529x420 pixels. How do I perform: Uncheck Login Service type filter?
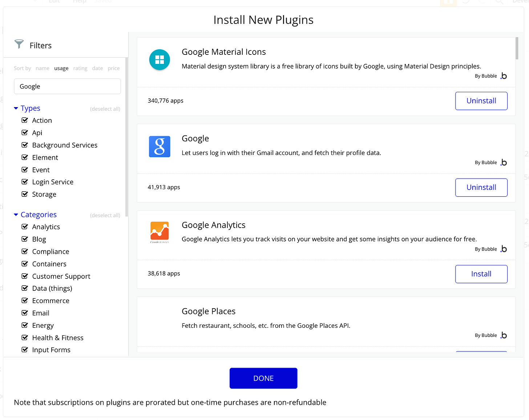(x=25, y=182)
